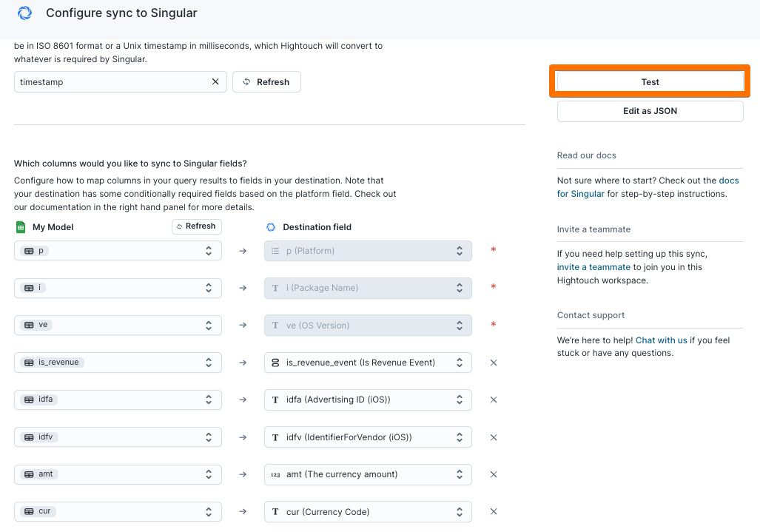Click the arrow icon in the idfa row
The width and height of the screenshot is (760, 532).
tap(243, 400)
